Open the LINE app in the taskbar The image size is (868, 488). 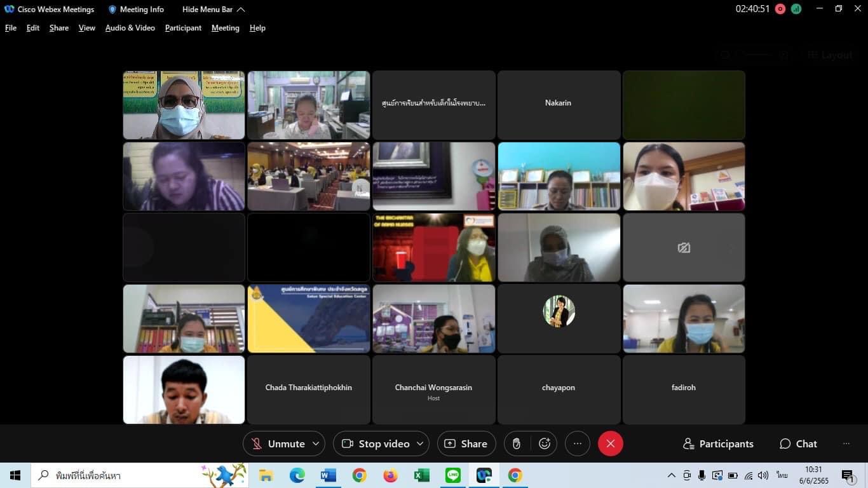pyautogui.click(x=453, y=475)
